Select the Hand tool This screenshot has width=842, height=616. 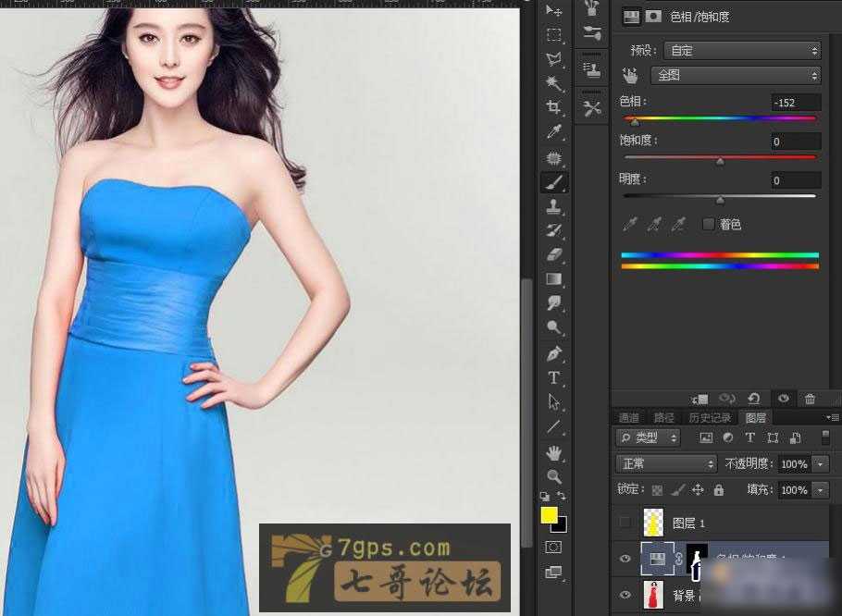click(x=553, y=453)
